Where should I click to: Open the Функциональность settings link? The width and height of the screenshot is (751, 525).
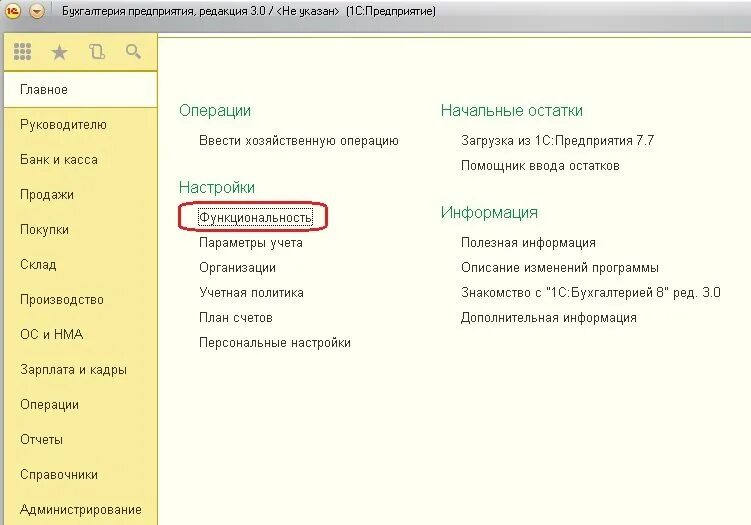[255, 217]
